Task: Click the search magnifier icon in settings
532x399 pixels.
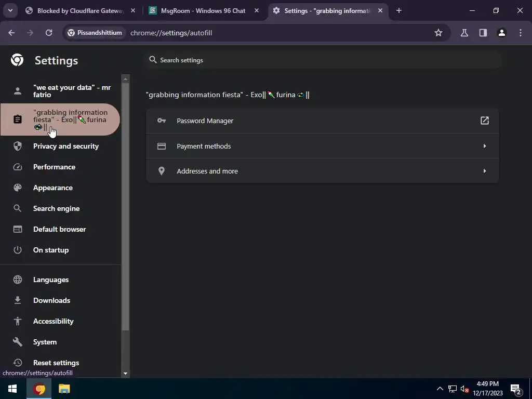Action: (x=153, y=60)
